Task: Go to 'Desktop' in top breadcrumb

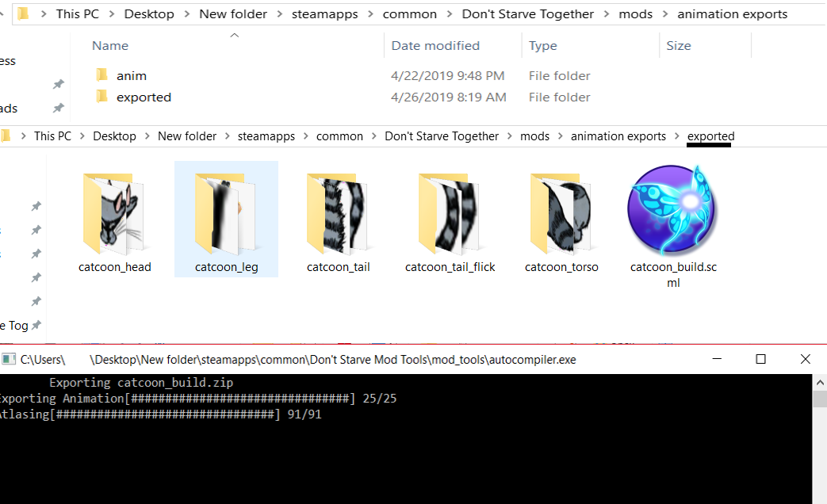Action: 149,14
